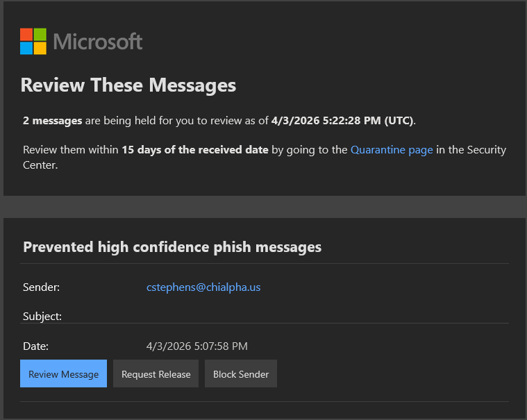Click the 'Sender:' label
The width and height of the screenshot is (527, 420).
click(42, 287)
